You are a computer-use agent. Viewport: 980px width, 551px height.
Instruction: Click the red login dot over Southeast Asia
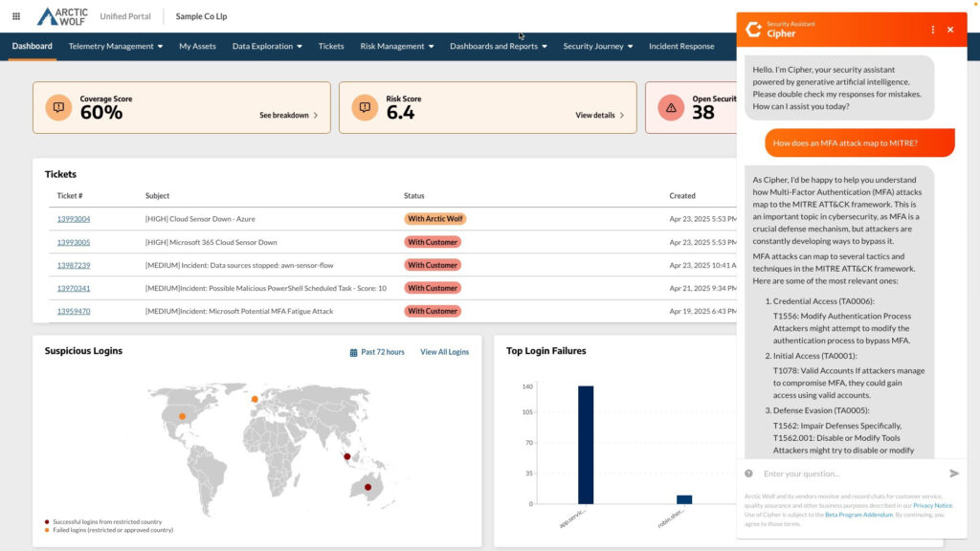[x=346, y=456]
